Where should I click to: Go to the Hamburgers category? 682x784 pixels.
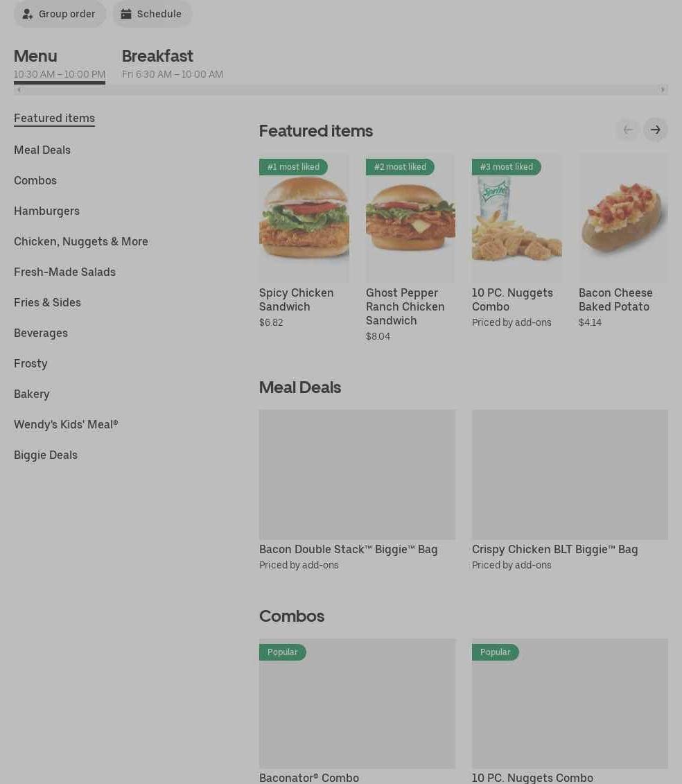click(x=46, y=211)
